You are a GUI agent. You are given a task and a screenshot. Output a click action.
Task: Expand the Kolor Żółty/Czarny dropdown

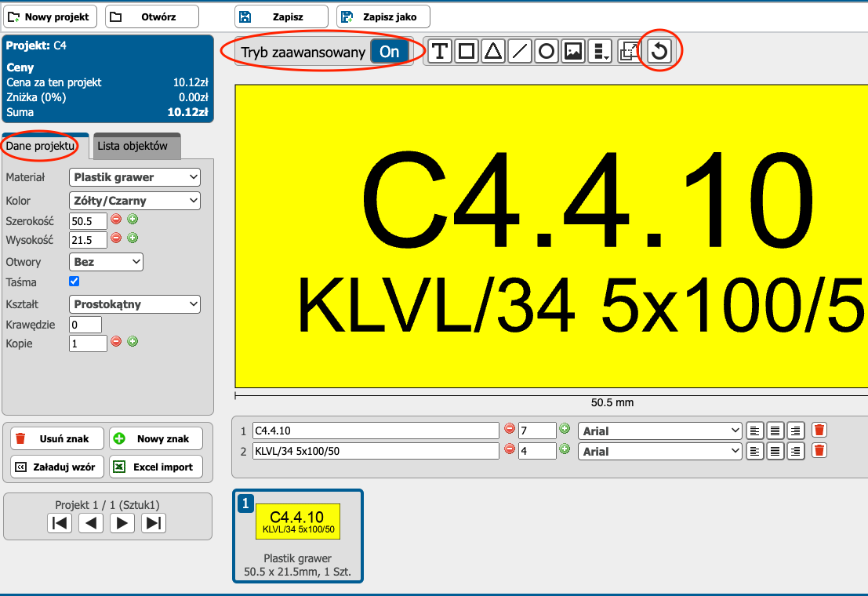click(x=135, y=201)
